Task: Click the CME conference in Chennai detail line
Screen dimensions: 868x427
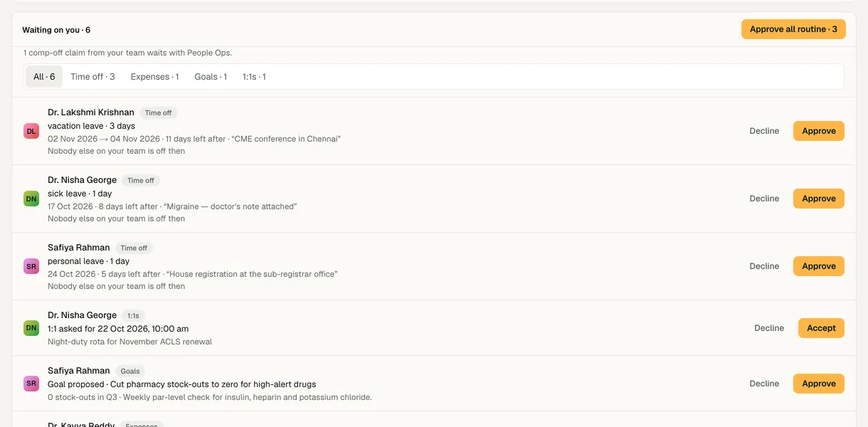Action: tap(194, 139)
